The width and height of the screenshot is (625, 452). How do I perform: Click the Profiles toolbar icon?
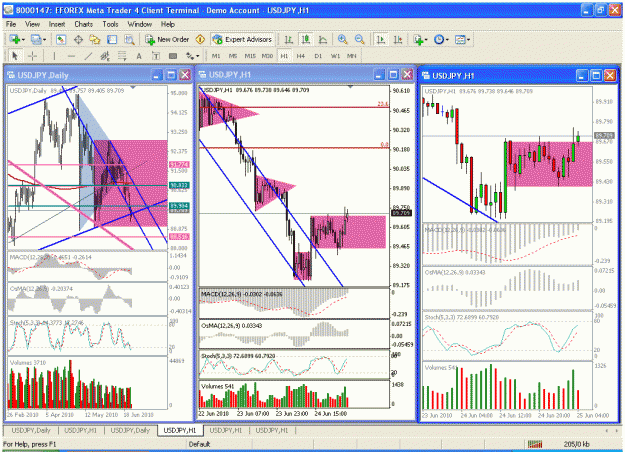pyautogui.click(x=36, y=39)
